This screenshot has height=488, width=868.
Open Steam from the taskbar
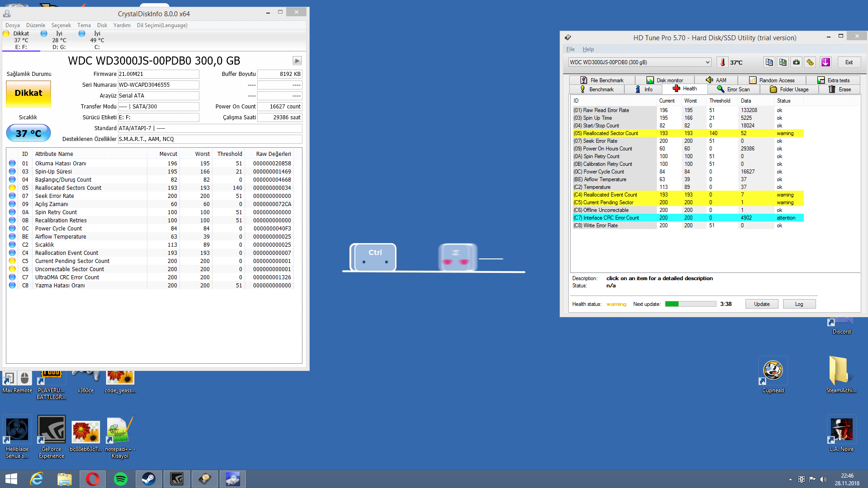pos(149,479)
